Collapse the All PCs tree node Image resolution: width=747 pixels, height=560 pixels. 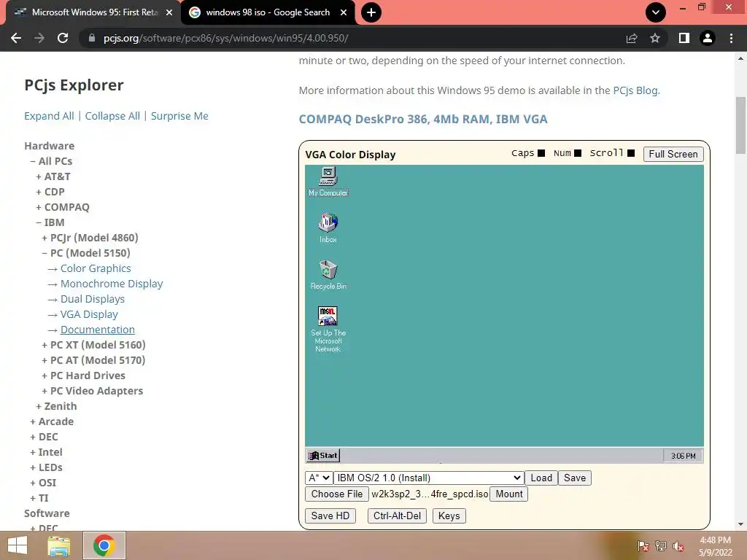(51, 161)
